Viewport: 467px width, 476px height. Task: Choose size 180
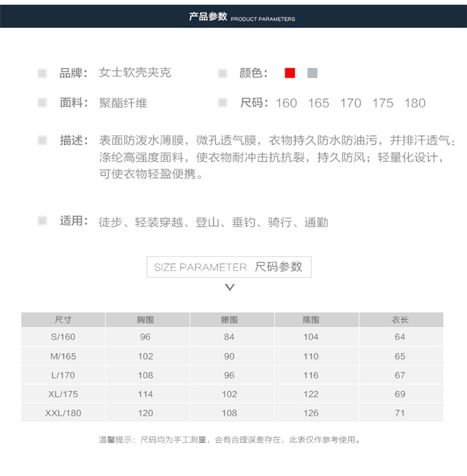415,103
